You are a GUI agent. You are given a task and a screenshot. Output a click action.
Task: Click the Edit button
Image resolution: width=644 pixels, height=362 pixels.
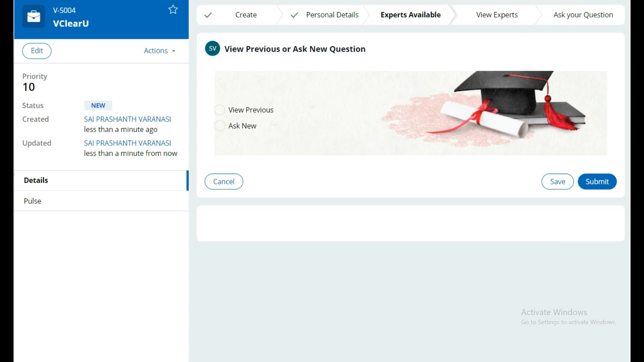tap(37, 51)
